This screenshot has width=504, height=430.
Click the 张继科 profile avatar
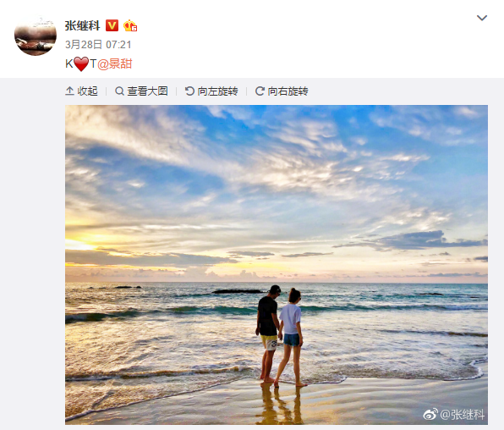36,35
